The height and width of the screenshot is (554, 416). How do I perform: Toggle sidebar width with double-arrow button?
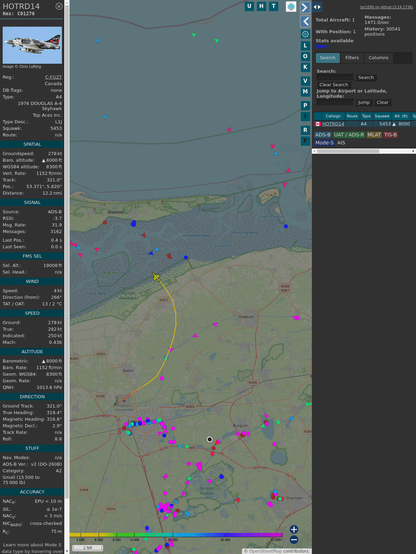tap(317, 7)
